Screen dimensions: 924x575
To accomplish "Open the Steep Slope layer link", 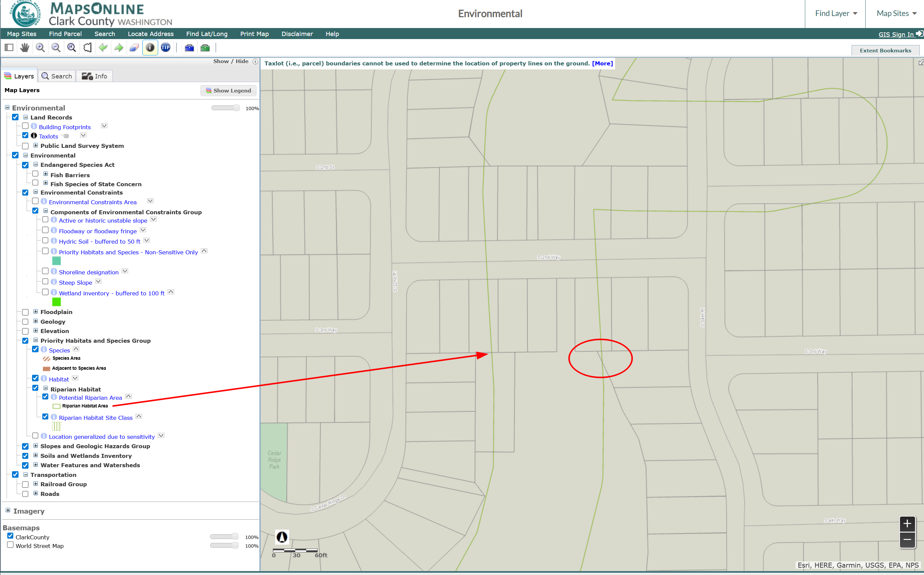I will [x=75, y=283].
